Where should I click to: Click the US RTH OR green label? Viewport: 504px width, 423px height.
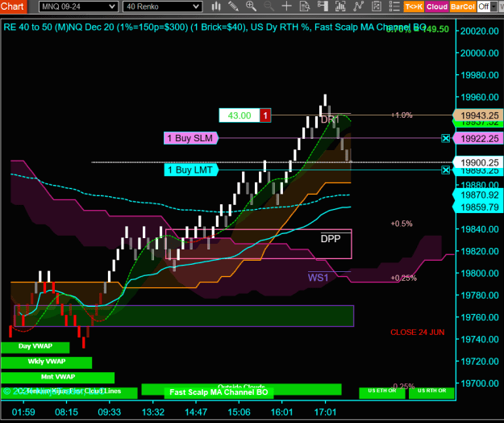click(x=431, y=392)
